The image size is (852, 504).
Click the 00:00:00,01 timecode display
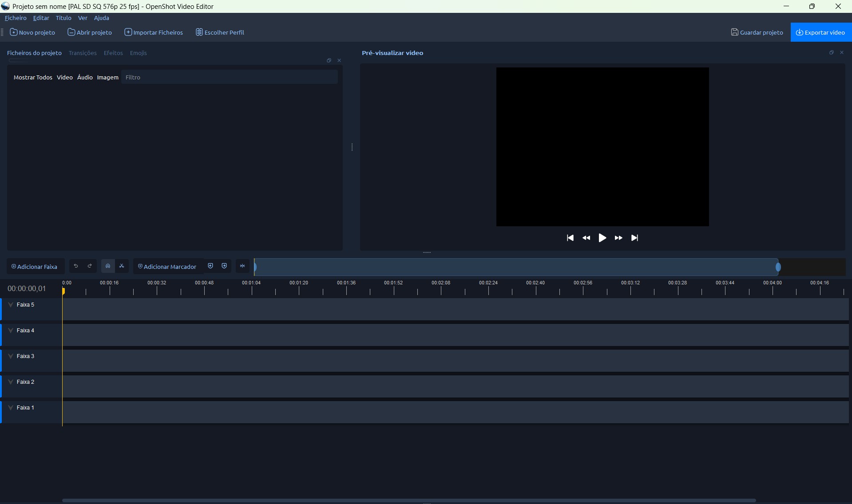(x=27, y=288)
